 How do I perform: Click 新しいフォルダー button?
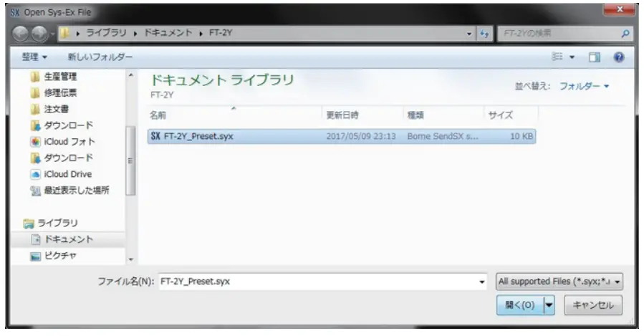(x=100, y=57)
